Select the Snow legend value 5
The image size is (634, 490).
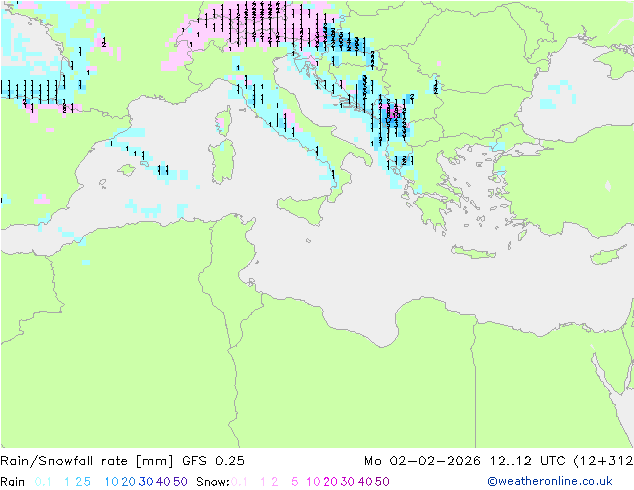tap(295, 482)
